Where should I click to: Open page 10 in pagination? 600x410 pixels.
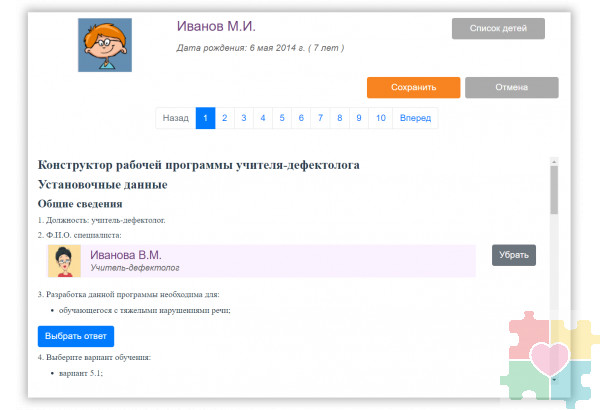(379, 118)
